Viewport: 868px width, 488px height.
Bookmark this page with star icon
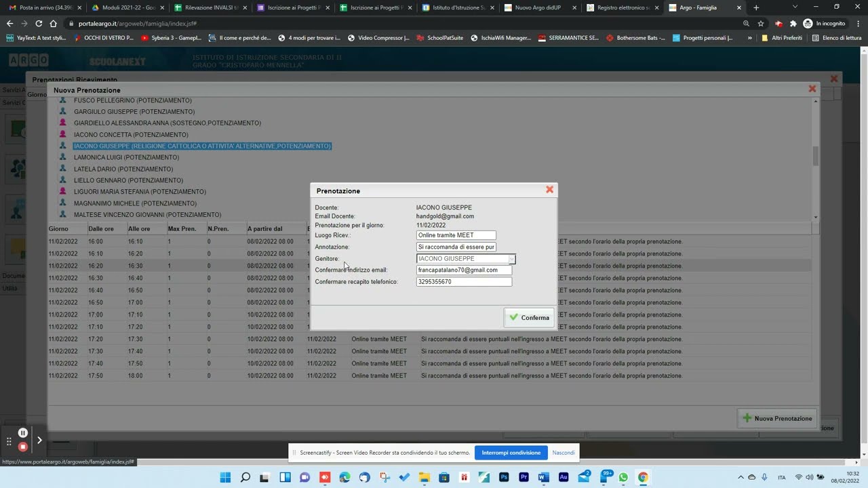(x=761, y=23)
